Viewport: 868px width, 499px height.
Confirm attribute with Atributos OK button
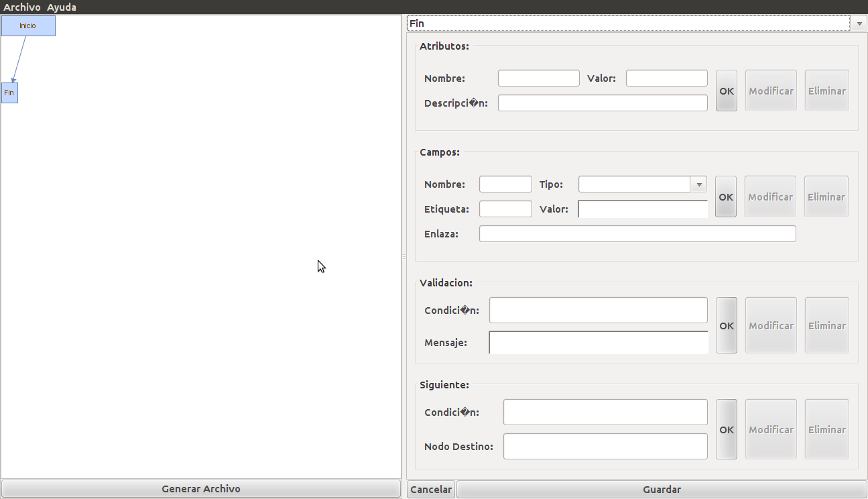(727, 91)
